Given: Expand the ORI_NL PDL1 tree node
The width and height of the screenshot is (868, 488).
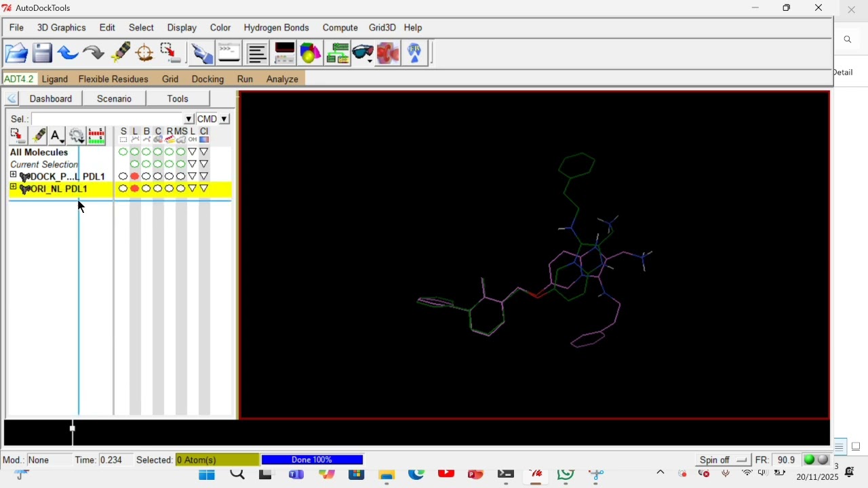Looking at the screenshot, I should (13, 188).
